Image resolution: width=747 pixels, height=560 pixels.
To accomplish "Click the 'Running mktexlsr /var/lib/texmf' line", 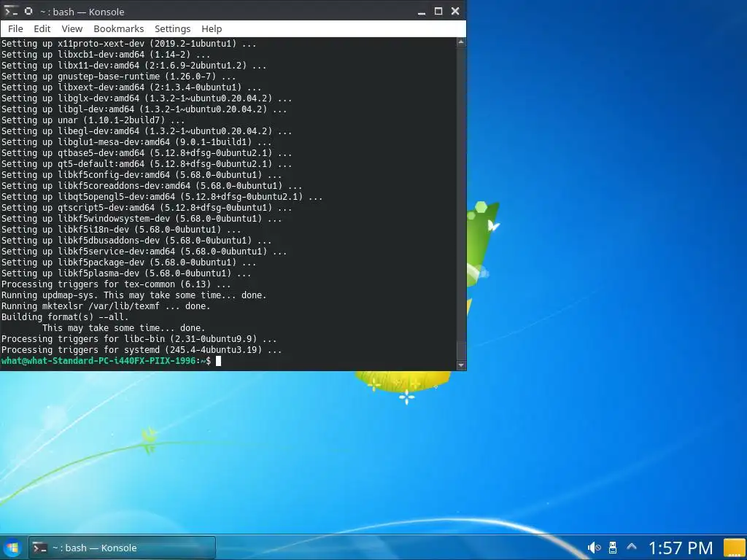I will (106, 306).
